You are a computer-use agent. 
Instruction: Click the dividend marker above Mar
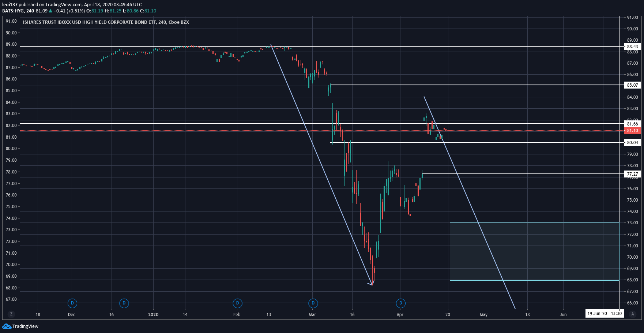click(313, 303)
